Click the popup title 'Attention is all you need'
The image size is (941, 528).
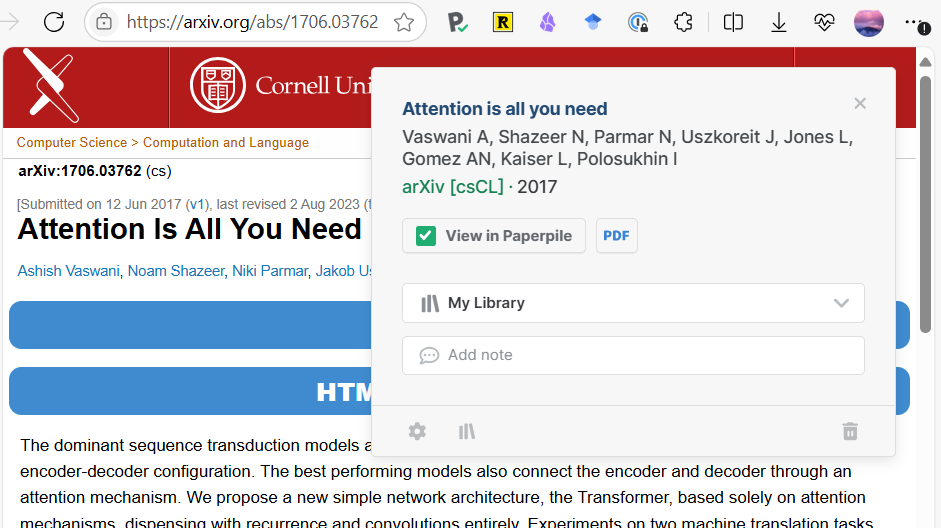(x=505, y=109)
